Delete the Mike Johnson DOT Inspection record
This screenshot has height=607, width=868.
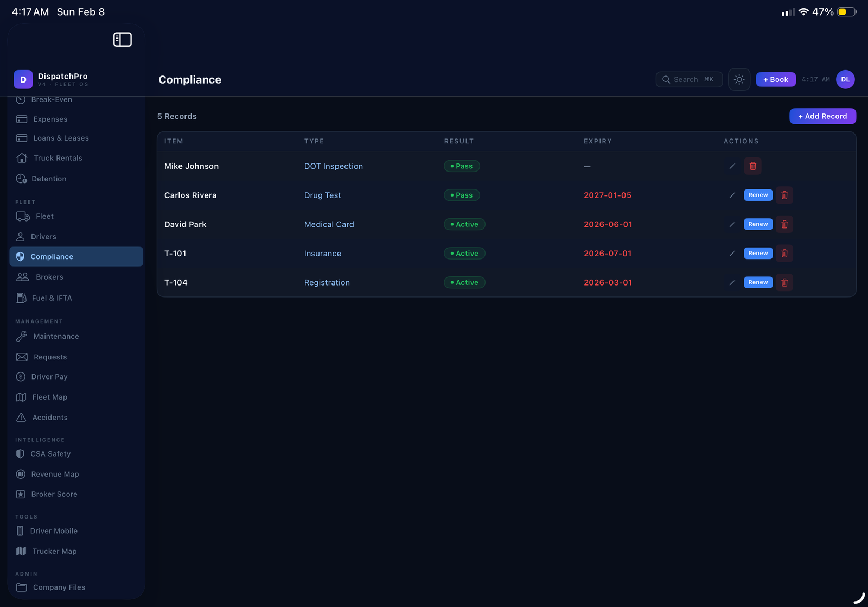[752, 166]
